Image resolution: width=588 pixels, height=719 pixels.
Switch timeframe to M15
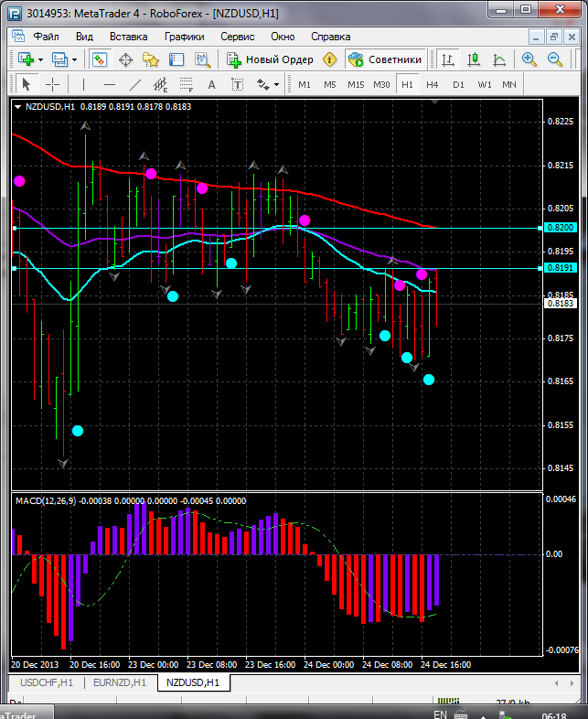356,84
